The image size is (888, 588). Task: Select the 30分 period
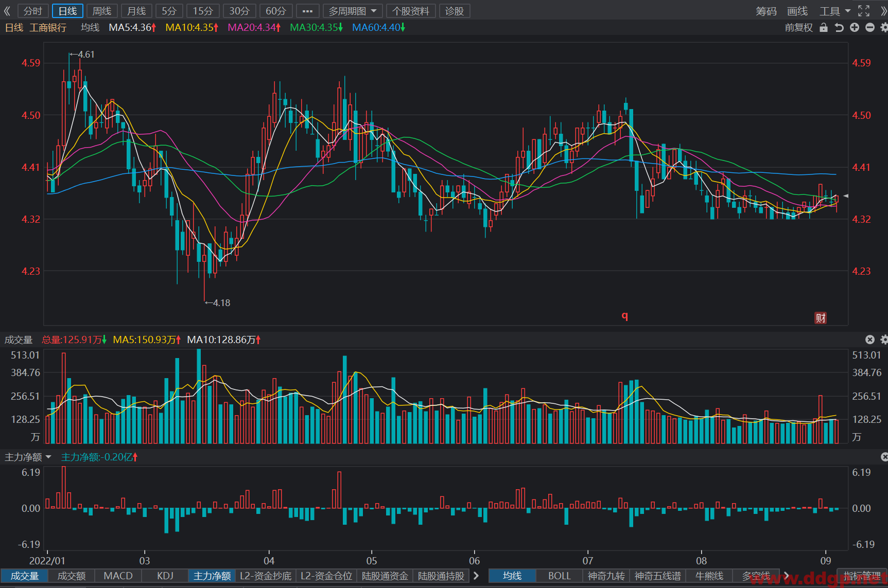(x=239, y=11)
